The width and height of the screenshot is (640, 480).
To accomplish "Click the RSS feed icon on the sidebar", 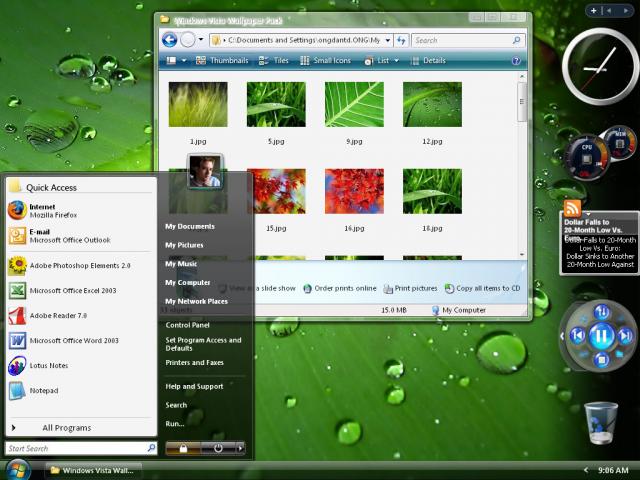I will click(572, 209).
